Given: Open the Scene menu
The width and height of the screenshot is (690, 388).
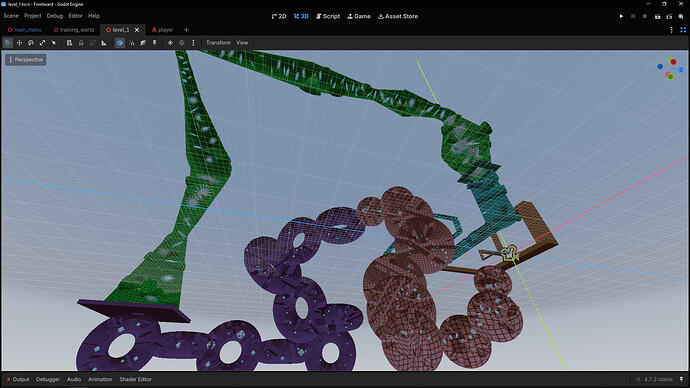Looking at the screenshot, I should (11, 16).
